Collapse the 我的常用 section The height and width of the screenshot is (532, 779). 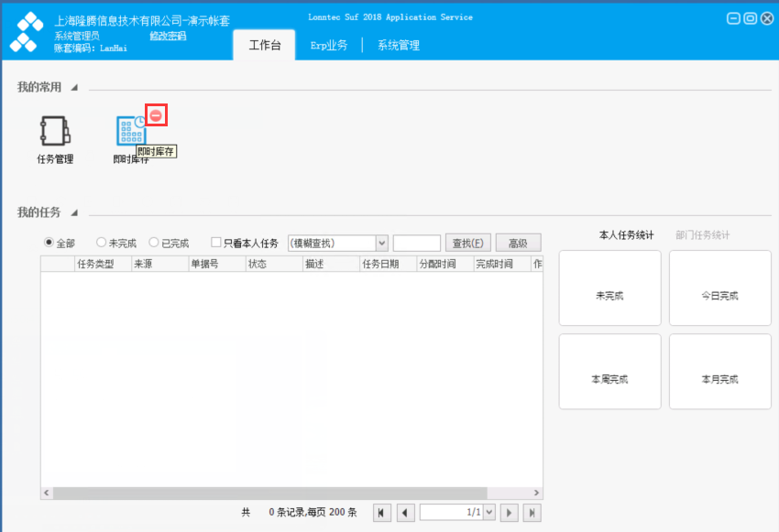pos(74,87)
